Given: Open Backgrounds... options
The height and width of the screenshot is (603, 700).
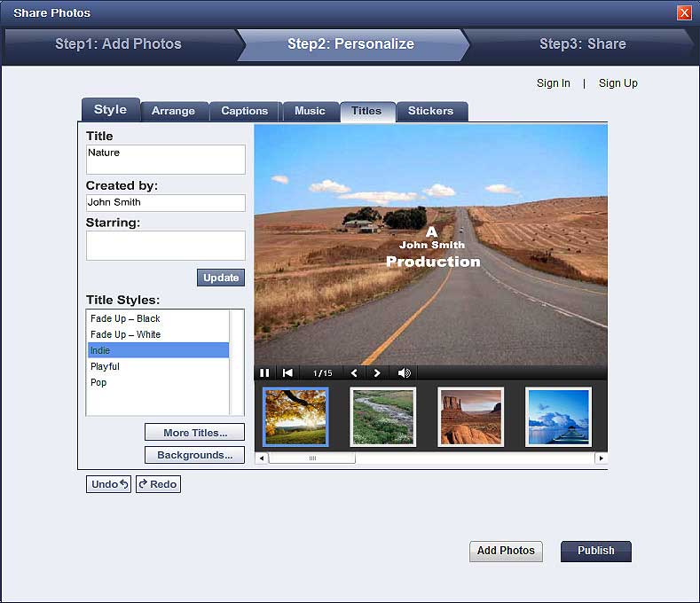Looking at the screenshot, I should 194,455.
